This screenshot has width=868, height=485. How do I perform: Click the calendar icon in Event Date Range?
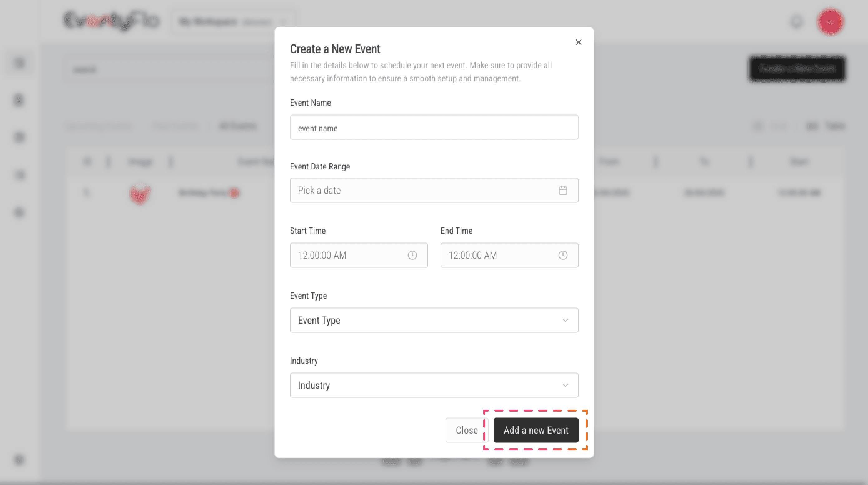[x=563, y=190]
